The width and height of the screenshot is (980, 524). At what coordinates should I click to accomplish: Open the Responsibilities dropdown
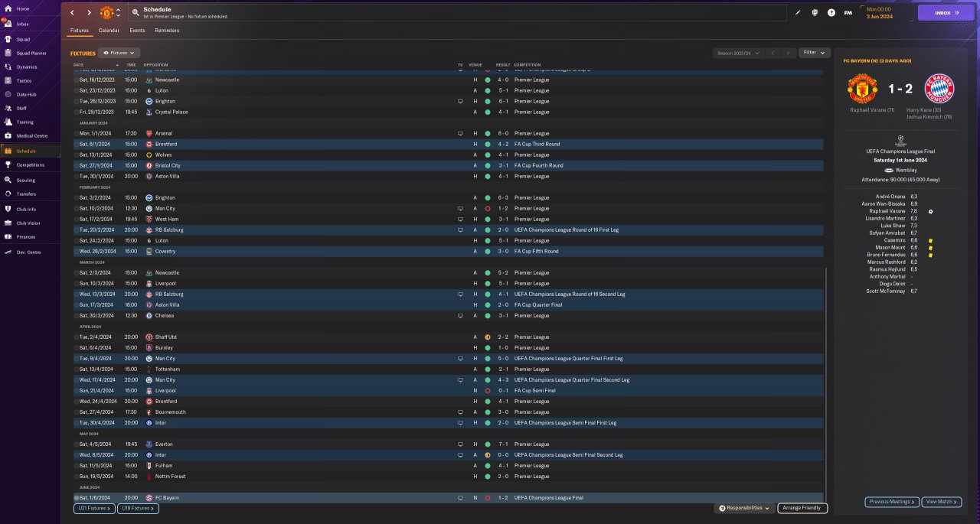click(x=743, y=508)
